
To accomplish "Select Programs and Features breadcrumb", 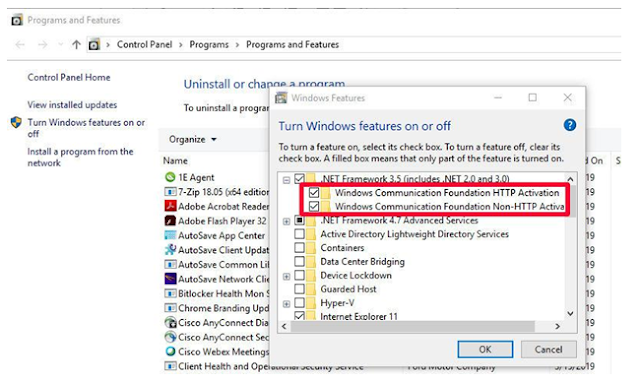I will [292, 45].
